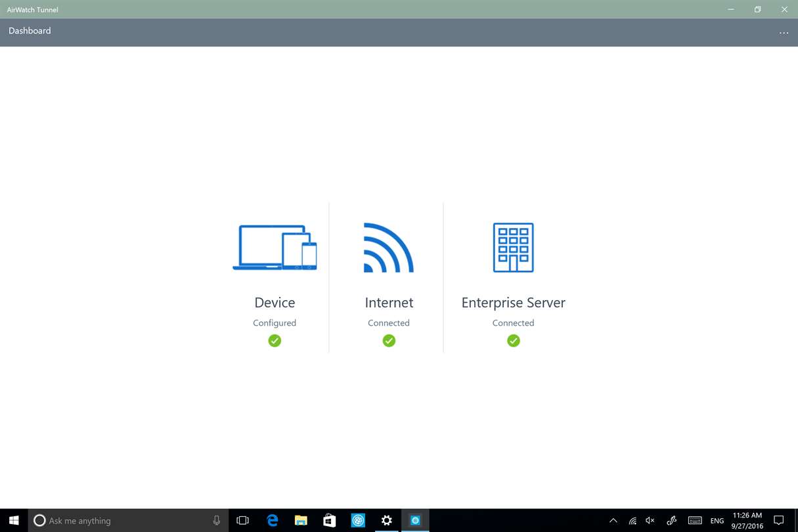Screen dimensions: 798x532
Task: Click the Configured status text
Action: point(275,322)
